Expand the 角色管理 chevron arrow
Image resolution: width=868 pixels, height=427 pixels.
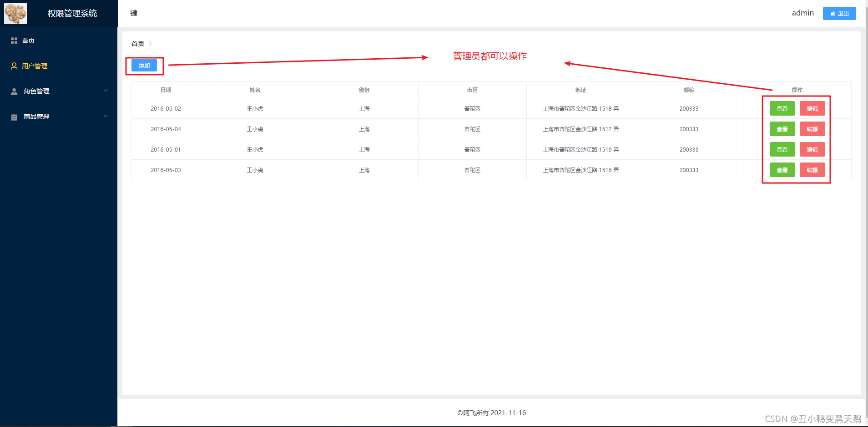tap(106, 91)
